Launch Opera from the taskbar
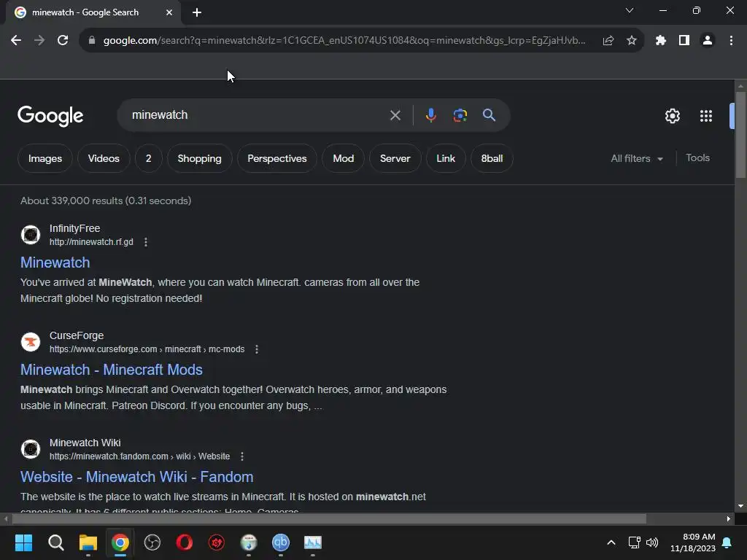 (185, 542)
